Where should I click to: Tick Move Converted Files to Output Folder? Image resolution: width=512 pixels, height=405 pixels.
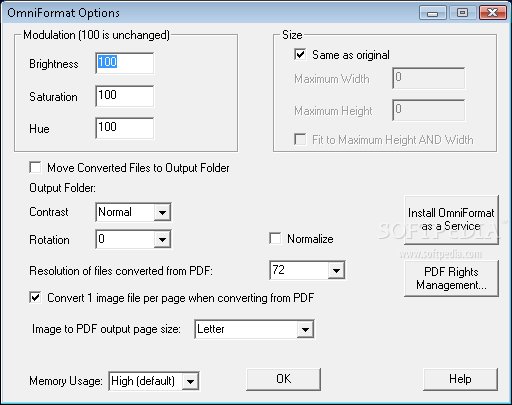35,167
